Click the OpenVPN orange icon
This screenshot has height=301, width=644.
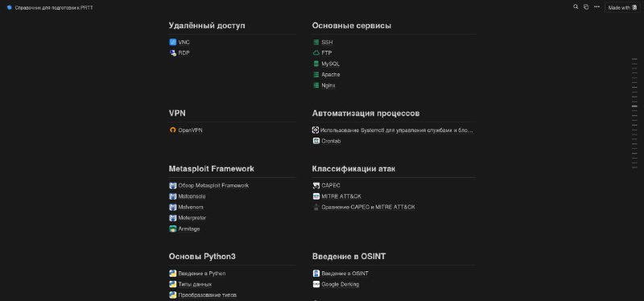[x=172, y=130]
